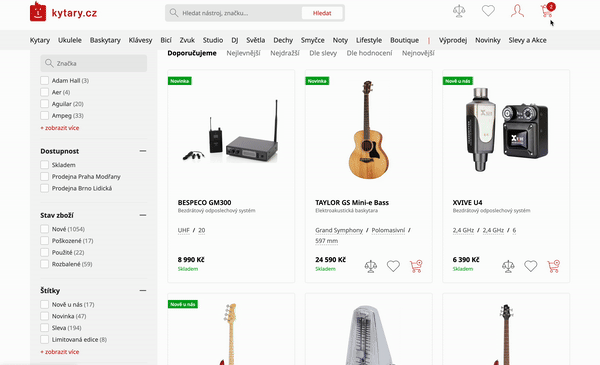Focus the Značka brand search field
600x365 pixels.
click(94, 63)
